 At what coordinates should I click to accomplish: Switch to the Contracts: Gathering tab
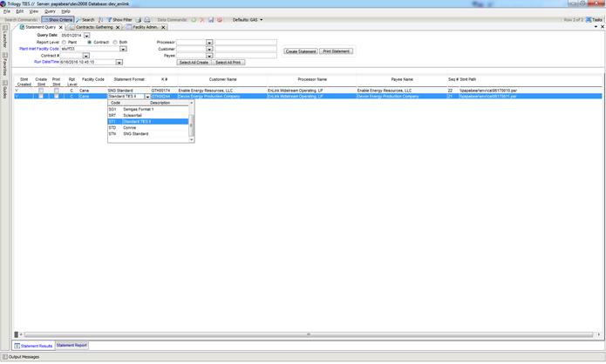94,27
